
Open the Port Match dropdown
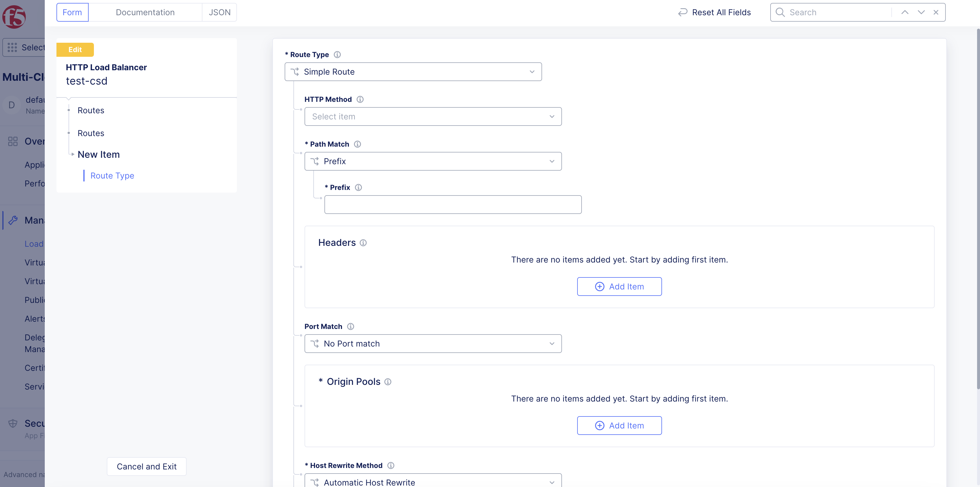coord(433,344)
